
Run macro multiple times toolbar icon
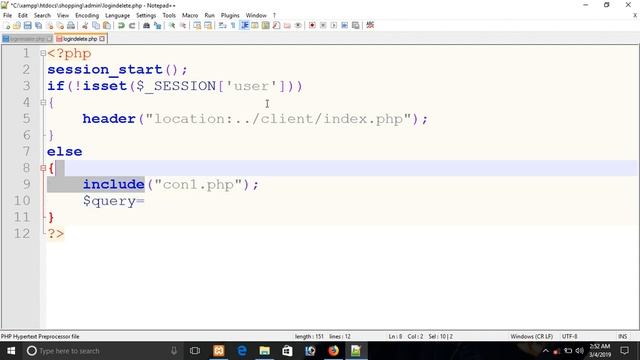pos(344,25)
